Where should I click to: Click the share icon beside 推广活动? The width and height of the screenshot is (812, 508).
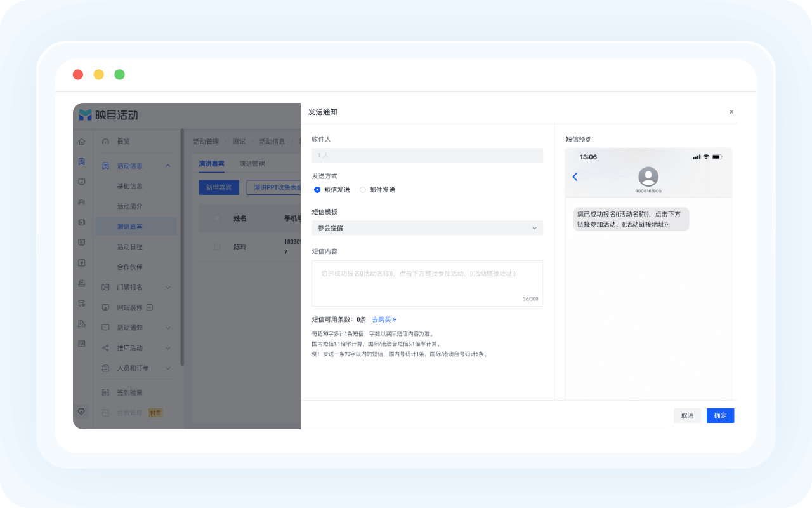click(x=105, y=348)
